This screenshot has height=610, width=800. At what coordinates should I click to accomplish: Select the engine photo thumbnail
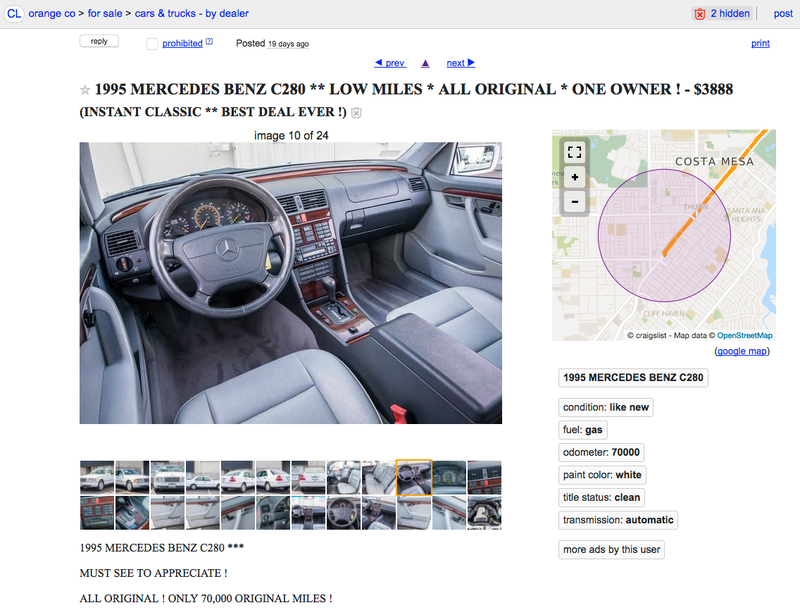pyautogui.click(x=484, y=513)
